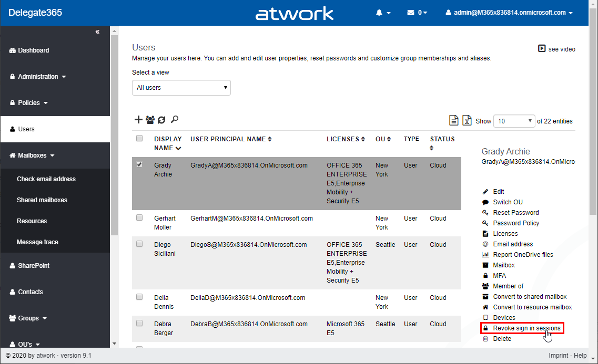
Task: Expand the OU's sidebar menu
Action: click(25, 344)
